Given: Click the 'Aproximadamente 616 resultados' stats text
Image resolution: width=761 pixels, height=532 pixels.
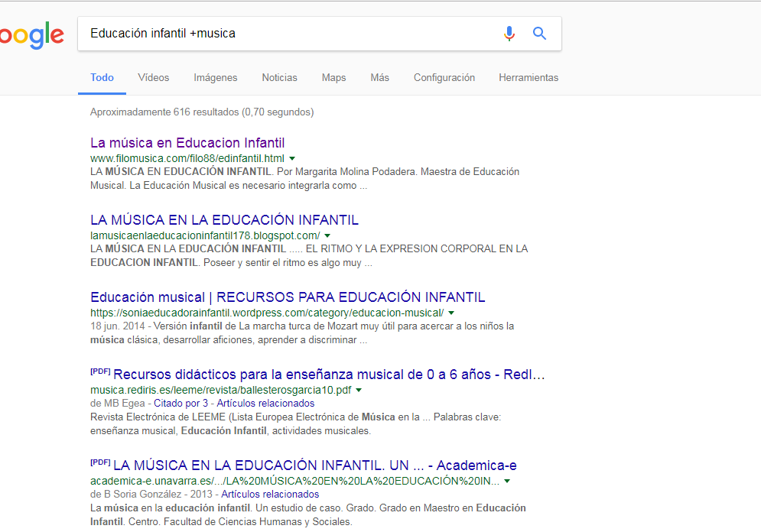Looking at the screenshot, I should tap(202, 112).
